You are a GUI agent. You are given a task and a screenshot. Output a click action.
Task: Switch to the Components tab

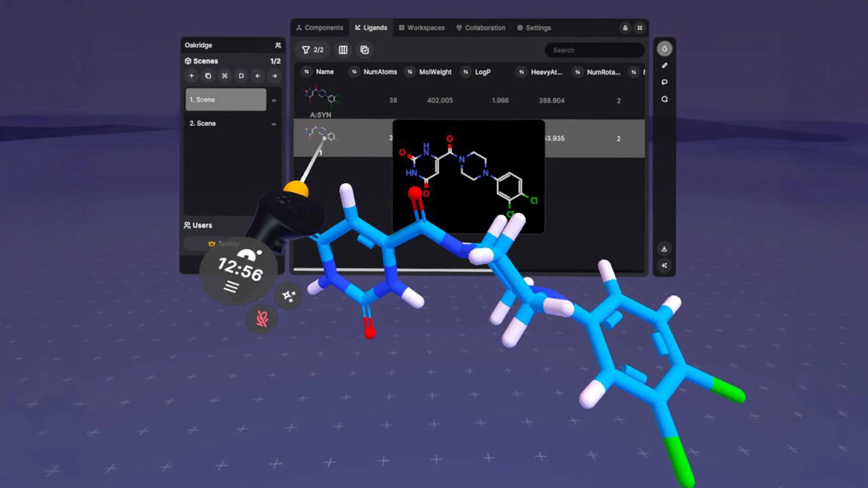pyautogui.click(x=319, y=28)
